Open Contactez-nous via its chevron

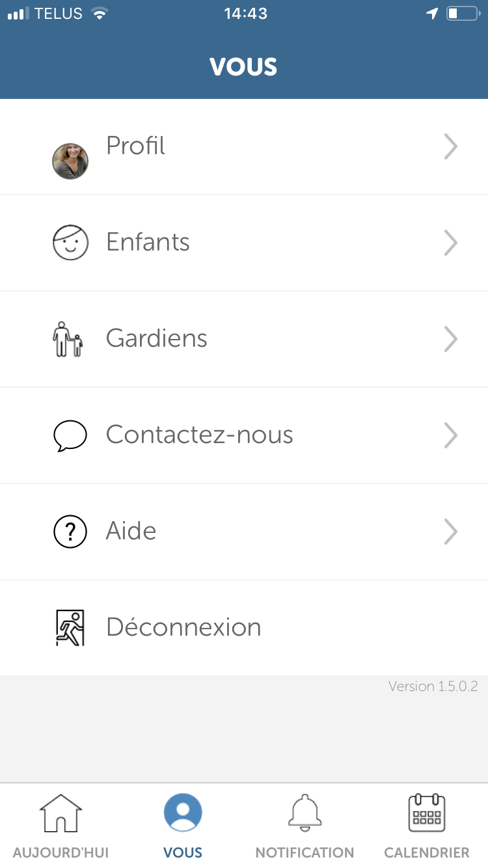tap(450, 435)
